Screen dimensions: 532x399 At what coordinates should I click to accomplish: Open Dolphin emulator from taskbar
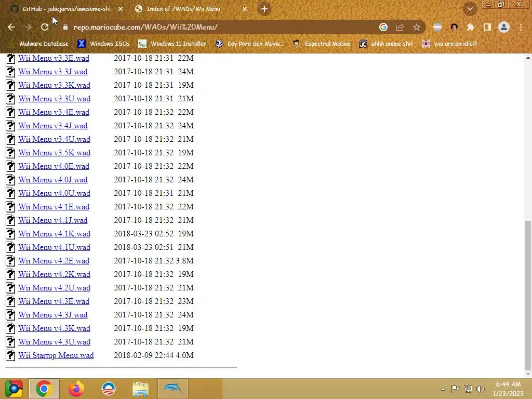click(172, 389)
